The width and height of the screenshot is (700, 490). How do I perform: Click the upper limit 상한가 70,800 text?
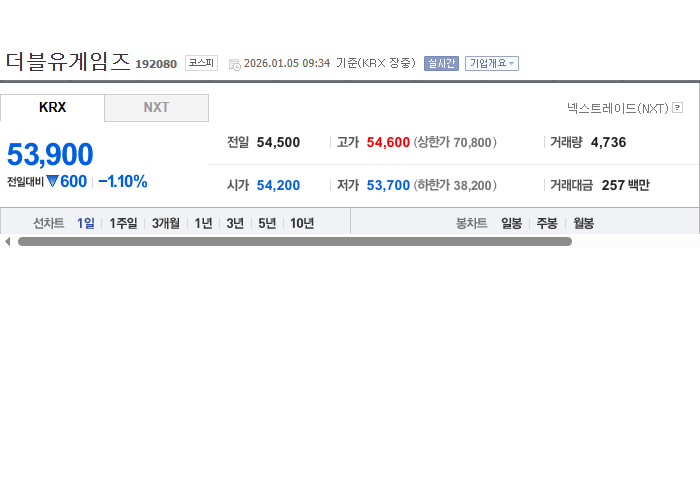point(455,142)
